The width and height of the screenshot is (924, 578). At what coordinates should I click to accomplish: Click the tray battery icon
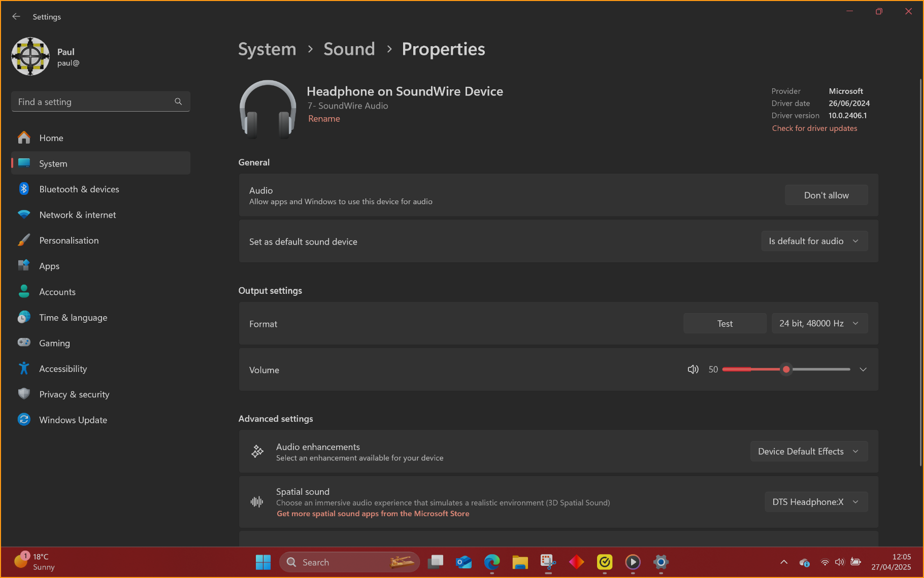coord(855,562)
